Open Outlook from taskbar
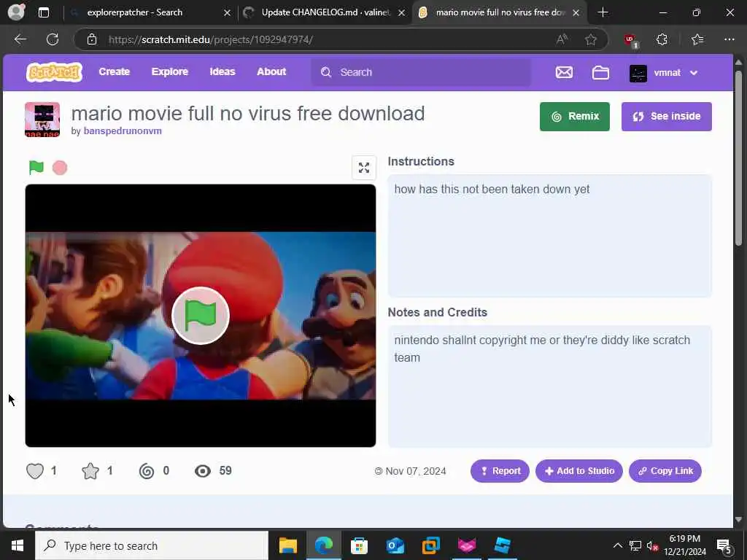 pos(395,545)
